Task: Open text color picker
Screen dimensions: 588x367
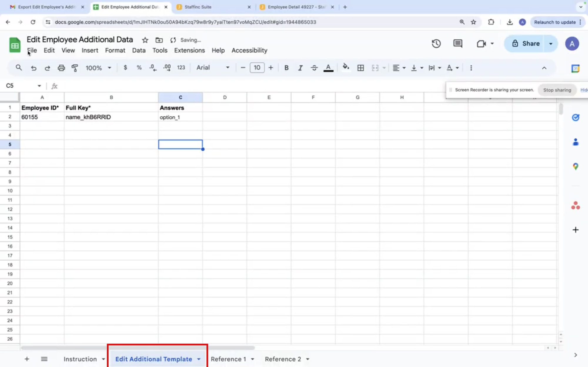Action: [x=328, y=68]
